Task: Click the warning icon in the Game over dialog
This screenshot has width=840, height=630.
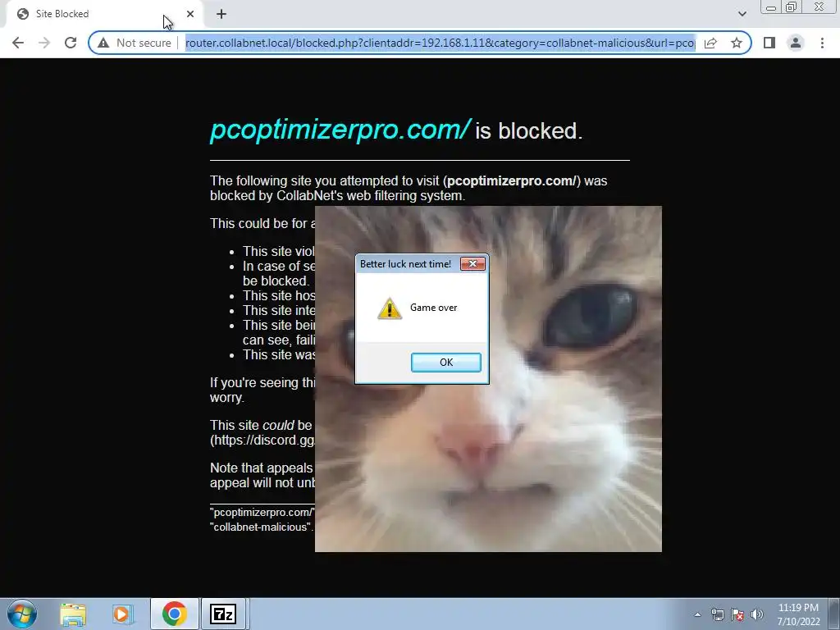Action: click(x=390, y=308)
